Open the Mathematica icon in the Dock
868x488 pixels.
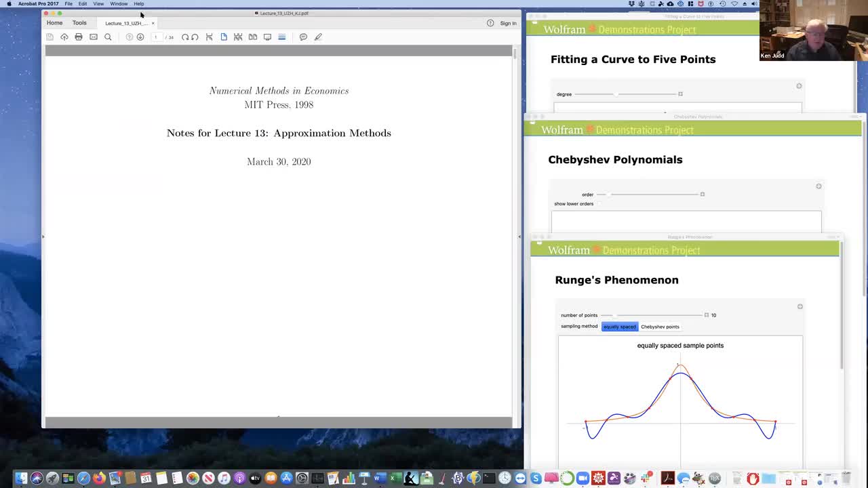598,479
